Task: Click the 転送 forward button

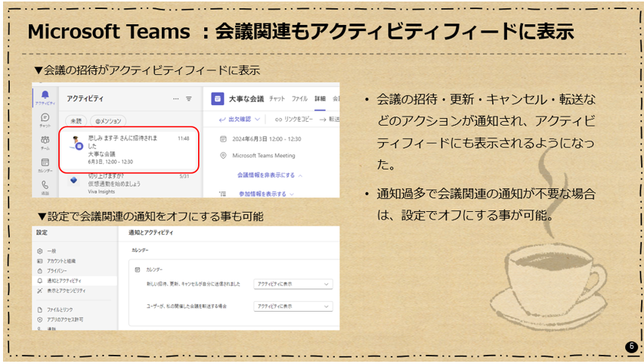Action: tap(330, 120)
